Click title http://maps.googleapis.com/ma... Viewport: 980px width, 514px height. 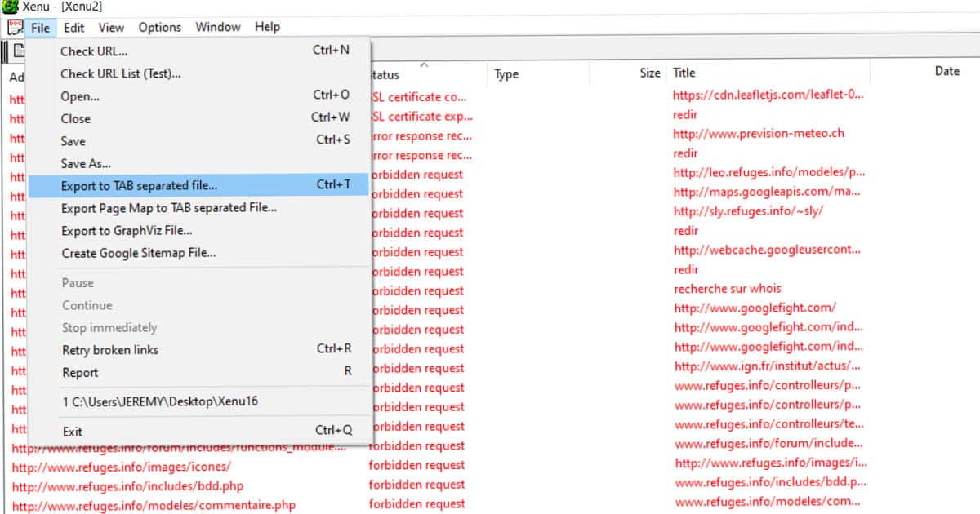(767, 192)
